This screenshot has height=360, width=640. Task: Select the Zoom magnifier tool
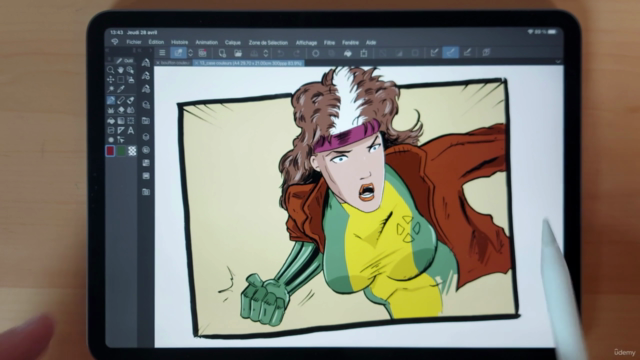[110, 70]
